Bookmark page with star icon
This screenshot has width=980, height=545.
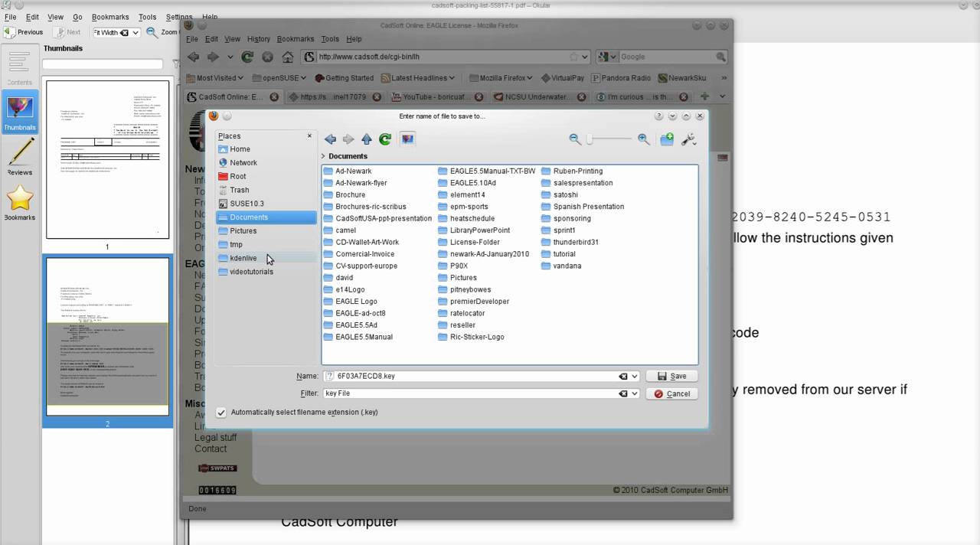coord(573,57)
